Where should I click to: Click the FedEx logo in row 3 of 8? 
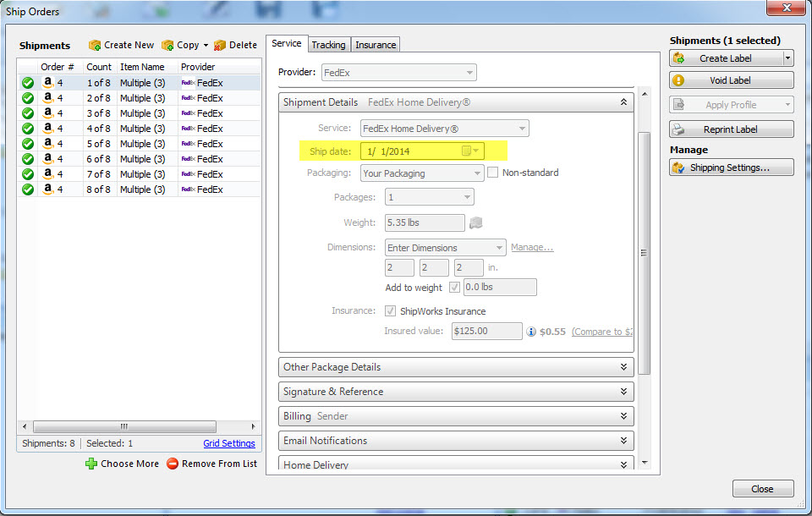188,113
